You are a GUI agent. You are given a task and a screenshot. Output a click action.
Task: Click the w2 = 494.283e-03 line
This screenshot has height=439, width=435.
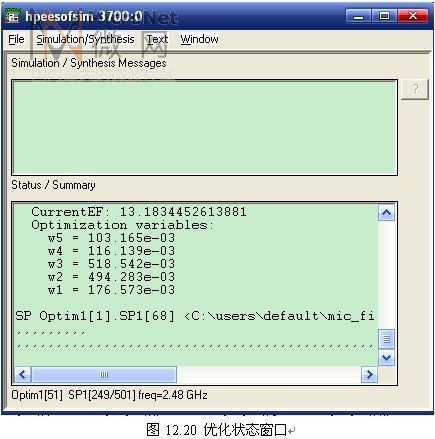click(111, 277)
